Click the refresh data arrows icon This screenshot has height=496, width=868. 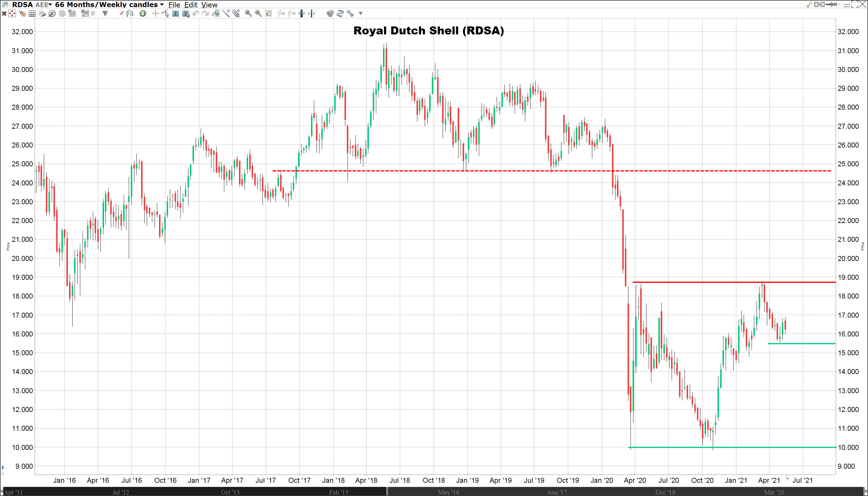pyautogui.click(x=340, y=14)
